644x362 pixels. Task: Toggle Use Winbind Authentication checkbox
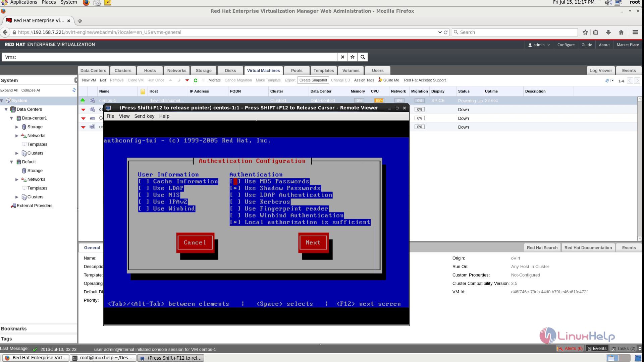pos(235,216)
